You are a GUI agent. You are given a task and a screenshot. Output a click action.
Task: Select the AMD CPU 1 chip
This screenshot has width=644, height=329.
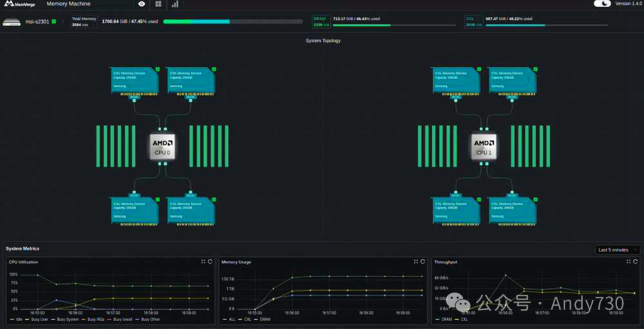[484, 147]
